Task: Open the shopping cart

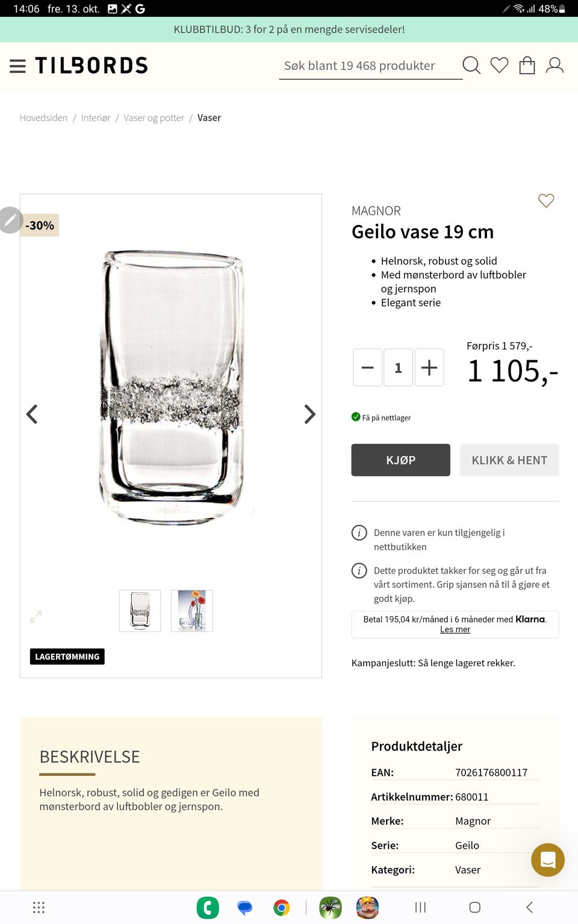Action: click(527, 65)
